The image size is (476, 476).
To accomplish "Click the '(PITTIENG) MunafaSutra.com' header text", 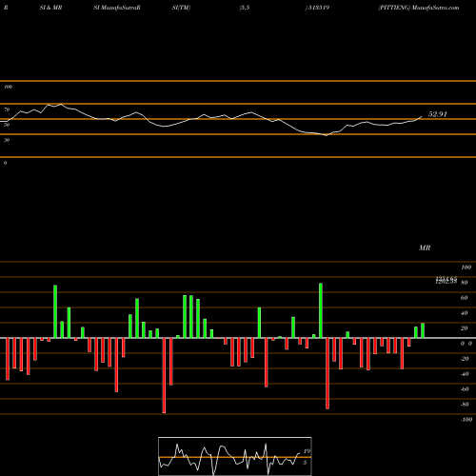I will pyautogui.click(x=419, y=8).
